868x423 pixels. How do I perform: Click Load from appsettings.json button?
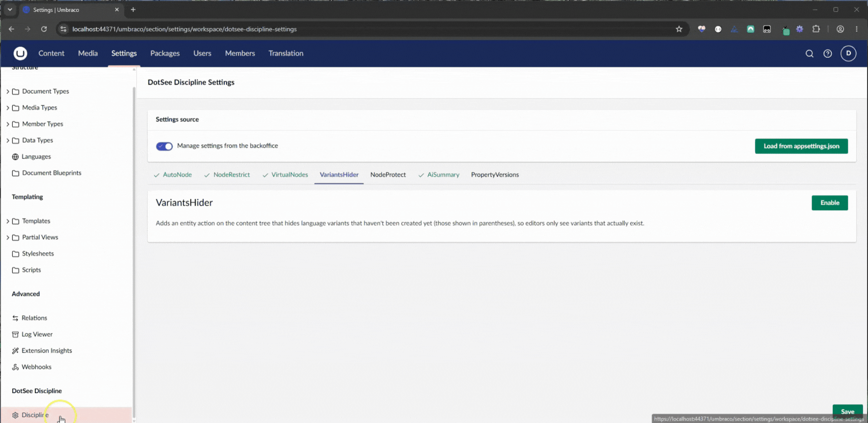(801, 146)
